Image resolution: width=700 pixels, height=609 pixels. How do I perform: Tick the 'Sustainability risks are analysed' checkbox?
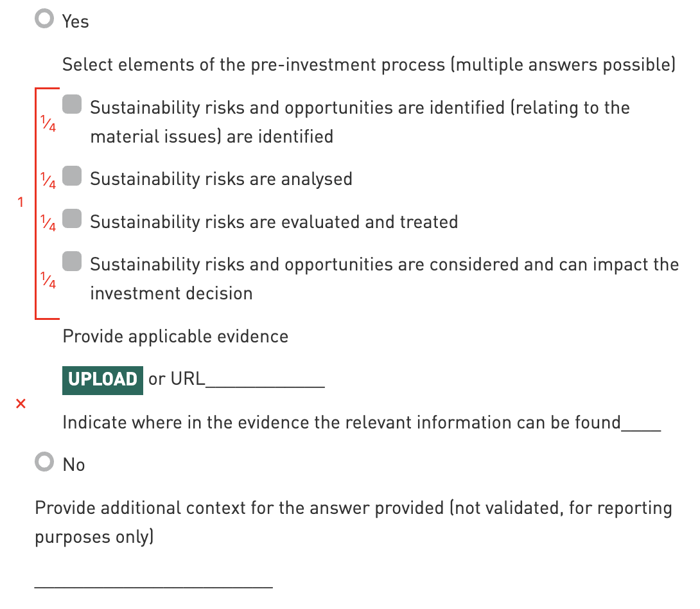72,176
